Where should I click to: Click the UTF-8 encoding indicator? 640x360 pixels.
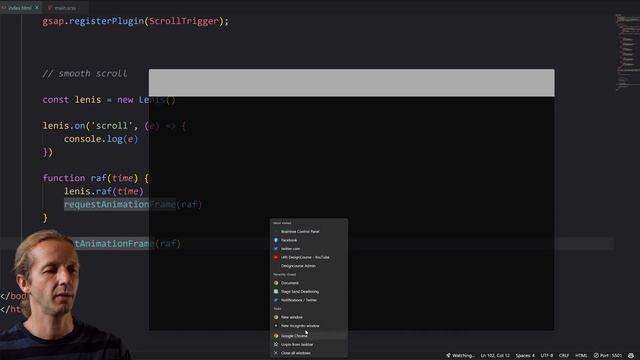(547, 356)
